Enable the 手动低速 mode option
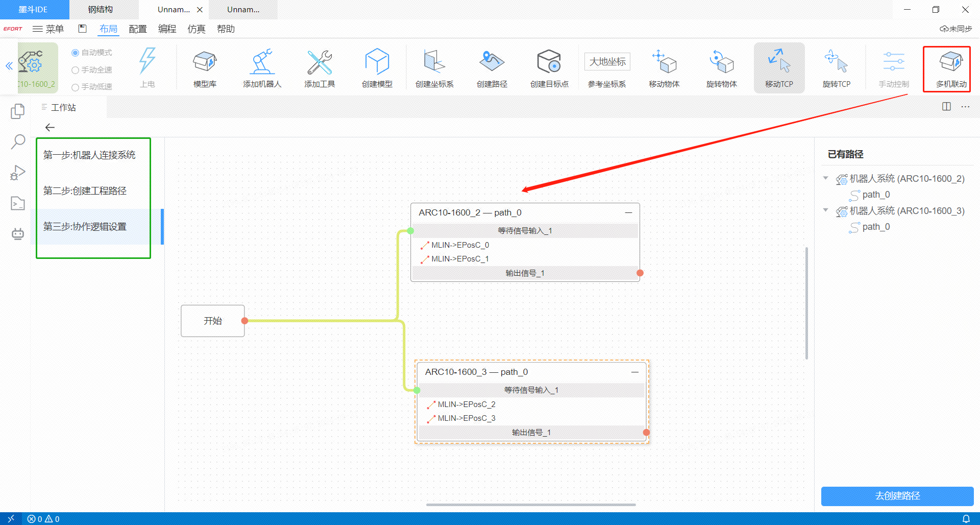The image size is (980, 525). 76,87
